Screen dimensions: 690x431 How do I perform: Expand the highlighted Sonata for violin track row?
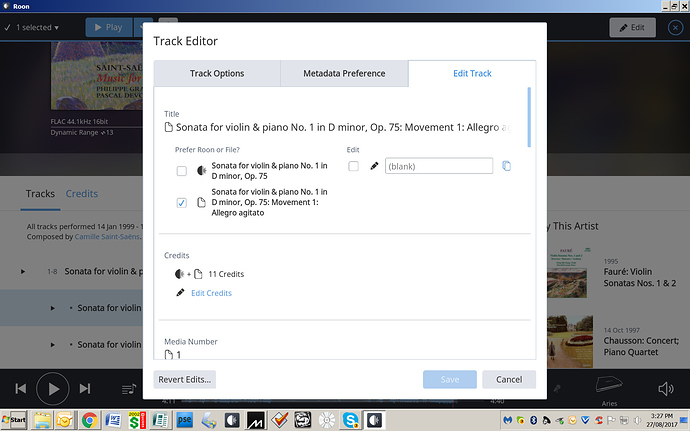pos(52,308)
